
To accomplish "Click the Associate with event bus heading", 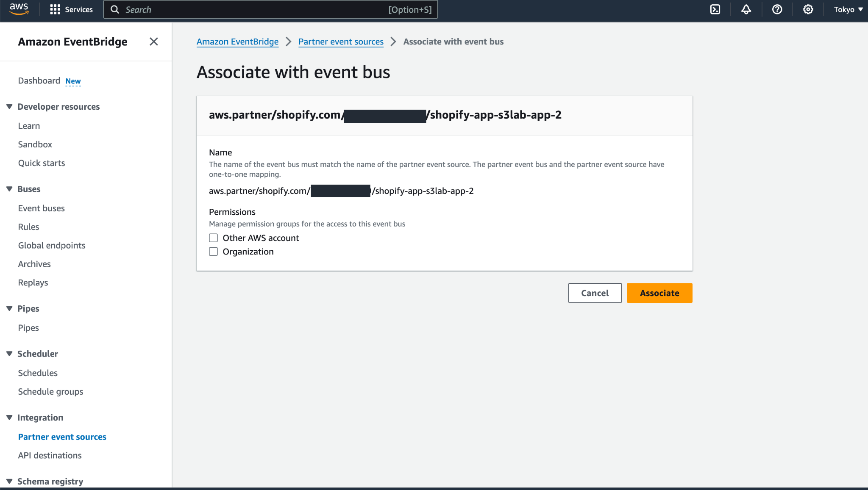I will point(293,72).
